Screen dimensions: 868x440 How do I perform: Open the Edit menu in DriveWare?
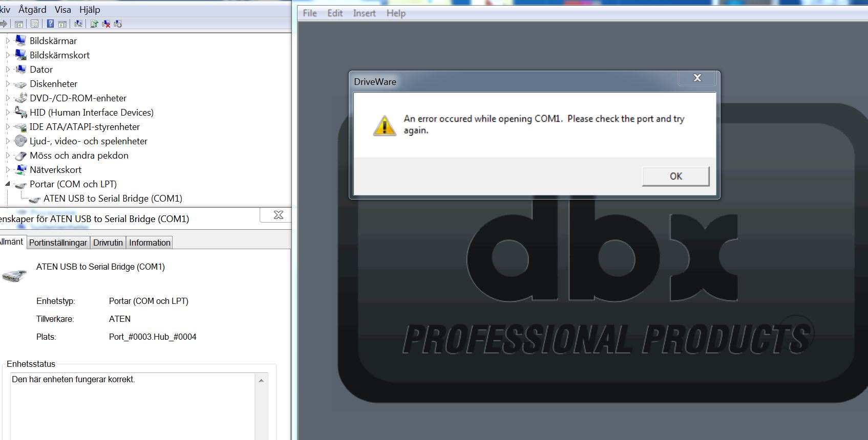(335, 13)
